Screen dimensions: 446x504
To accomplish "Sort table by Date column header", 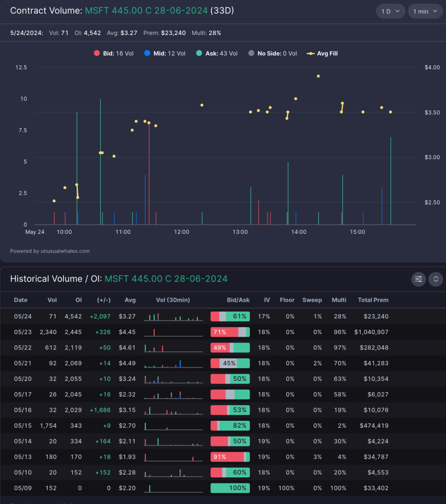I will (21, 300).
